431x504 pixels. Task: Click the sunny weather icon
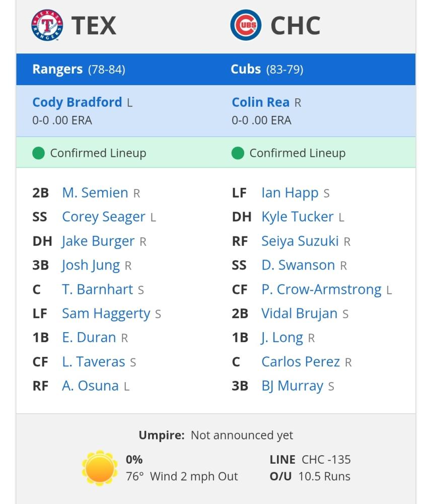100,468
